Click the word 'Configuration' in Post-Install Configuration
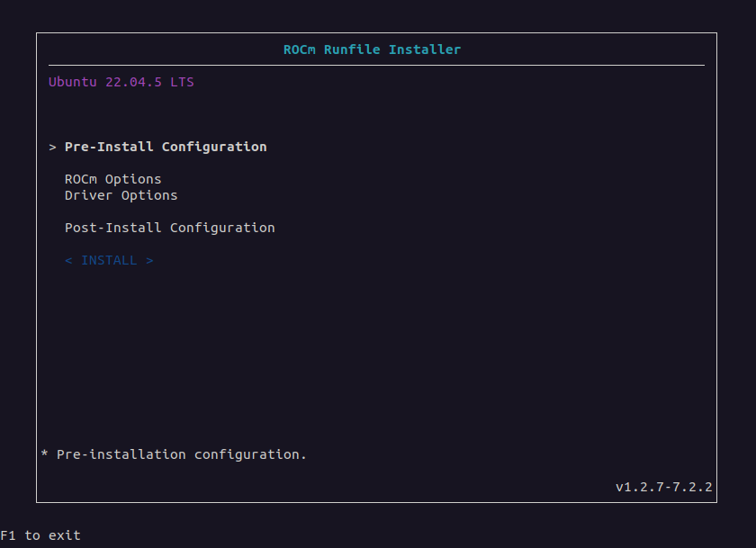Viewport: 756px width, 548px height. 222,228
